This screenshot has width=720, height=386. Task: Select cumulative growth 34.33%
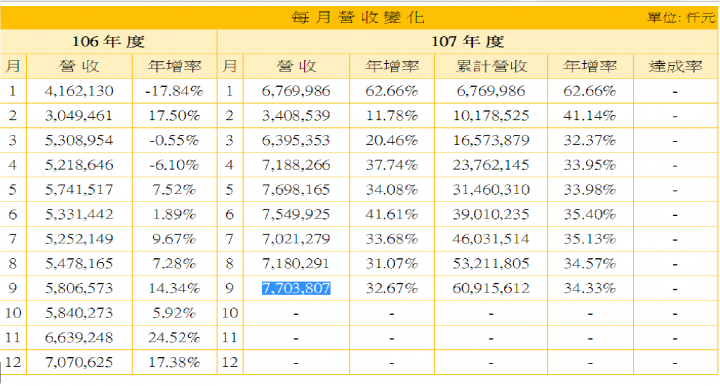(x=590, y=288)
